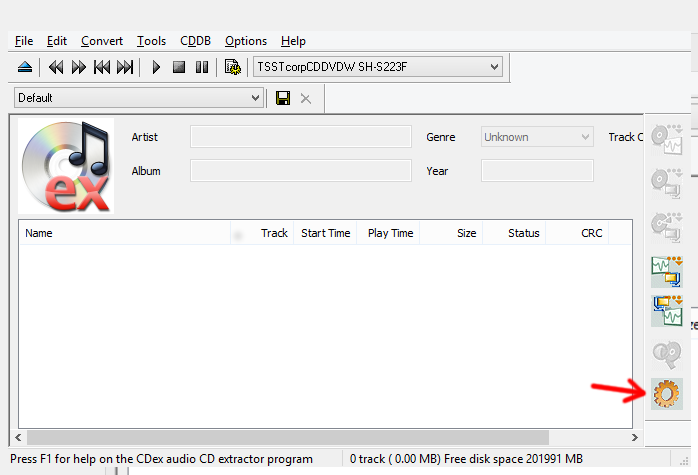
Task: Open the CDDB menu
Action: click(x=195, y=41)
